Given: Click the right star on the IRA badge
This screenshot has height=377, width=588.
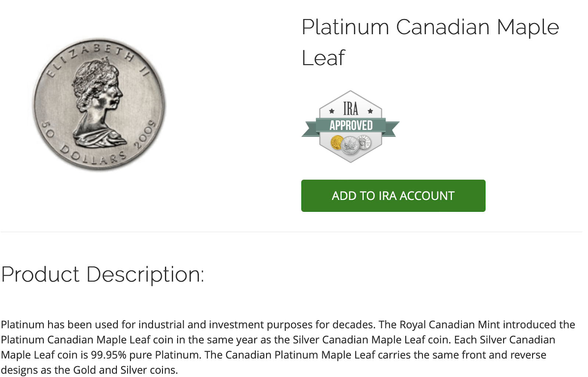Looking at the screenshot, I should pyautogui.click(x=370, y=111).
